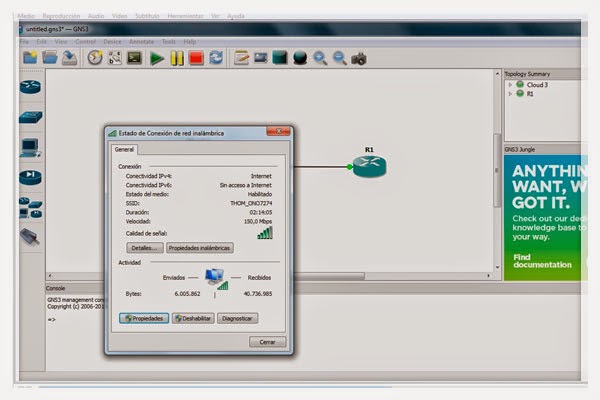
Task: Click the Zoom out magnifier icon
Action: coord(340,58)
